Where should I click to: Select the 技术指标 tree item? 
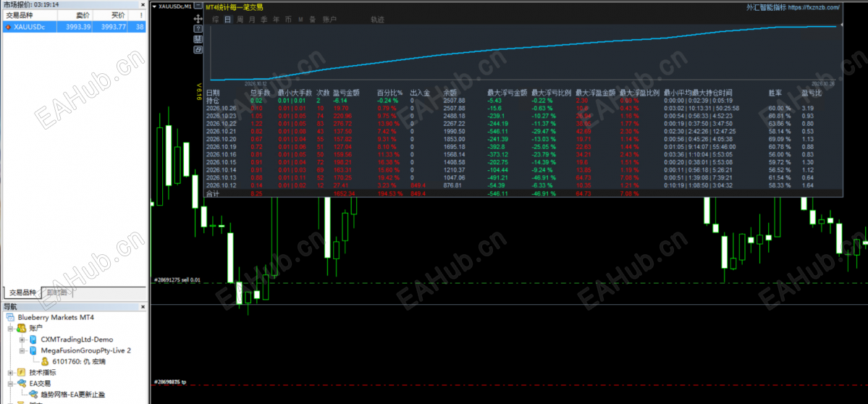(43, 372)
